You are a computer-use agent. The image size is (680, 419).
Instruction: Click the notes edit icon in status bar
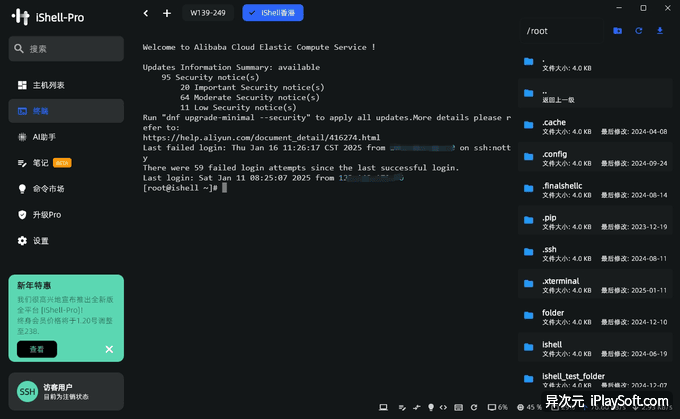tap(402, 407)
